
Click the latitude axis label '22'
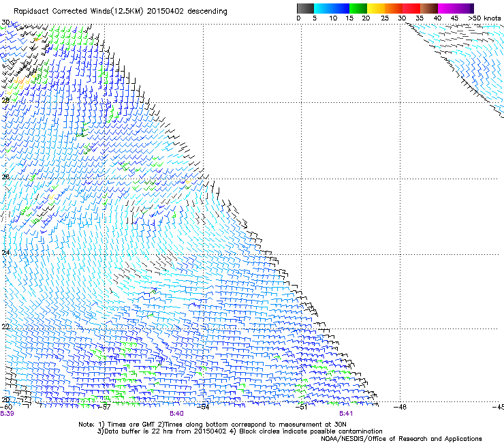click(5, 326)
